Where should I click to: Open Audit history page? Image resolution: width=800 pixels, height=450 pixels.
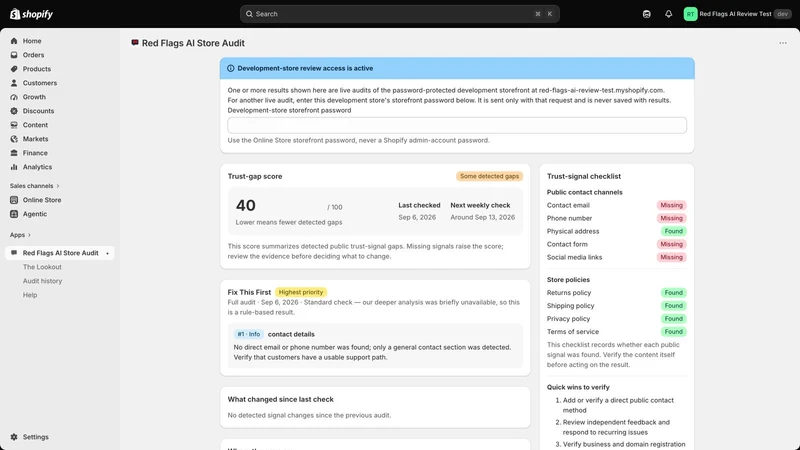pos(42,281)
